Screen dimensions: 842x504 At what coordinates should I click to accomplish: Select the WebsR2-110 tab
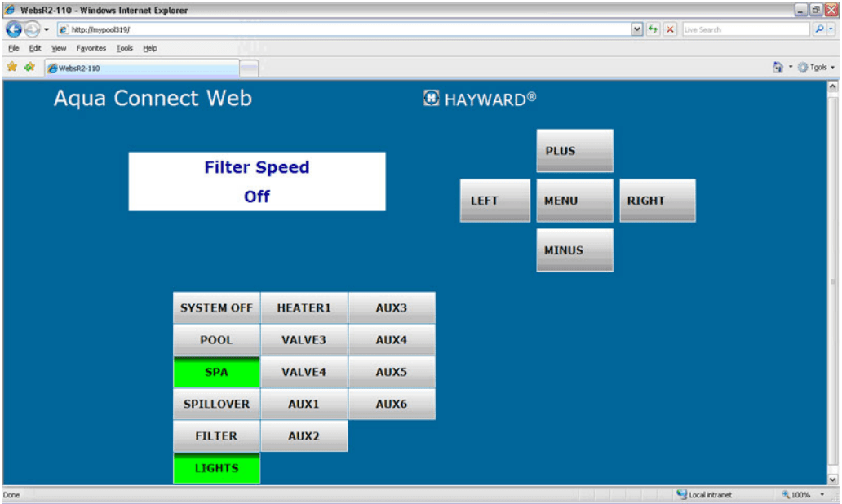(142, 69)
